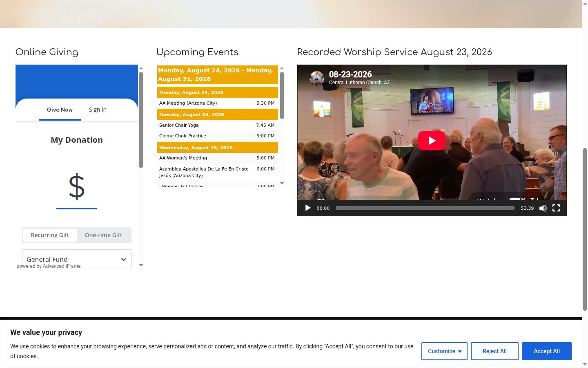Screen dimensions: 588x368
Task: Accept all cookies
Action: pos(547,351)
